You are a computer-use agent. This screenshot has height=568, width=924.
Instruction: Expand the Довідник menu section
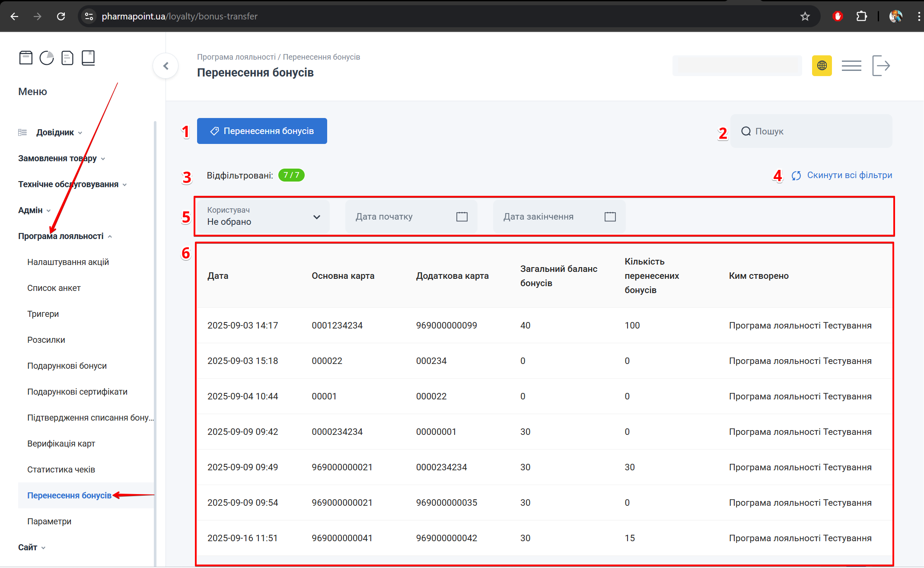[55, 132]
